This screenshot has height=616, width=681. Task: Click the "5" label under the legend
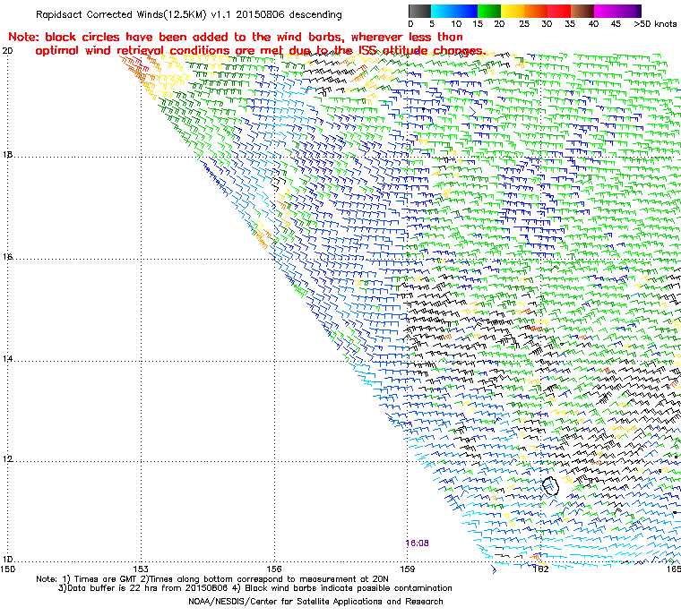432,24
